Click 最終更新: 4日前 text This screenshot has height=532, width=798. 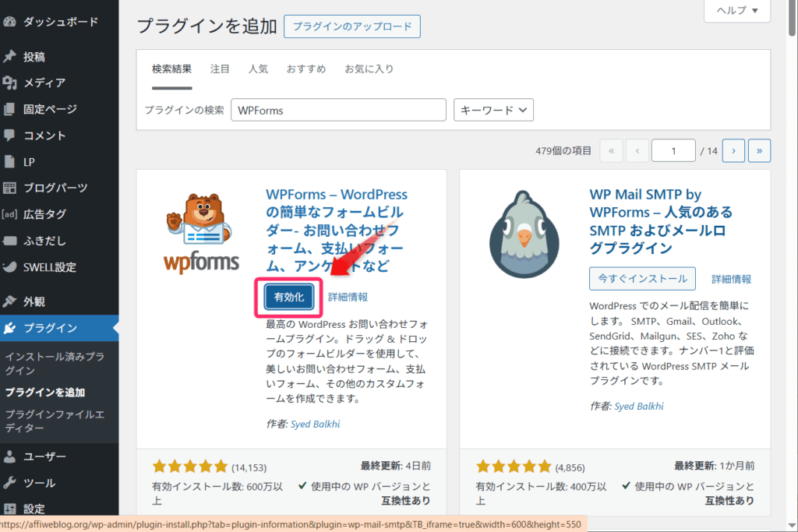395,465
